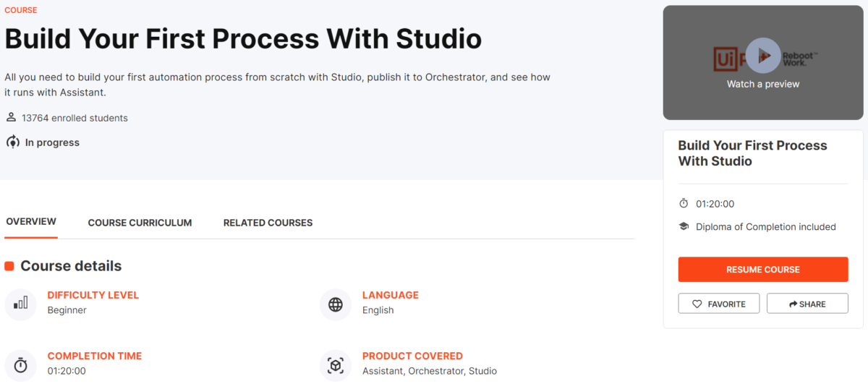Click the 13764 enrolled students text
868x389 pixels.
(x=75, y=118)
